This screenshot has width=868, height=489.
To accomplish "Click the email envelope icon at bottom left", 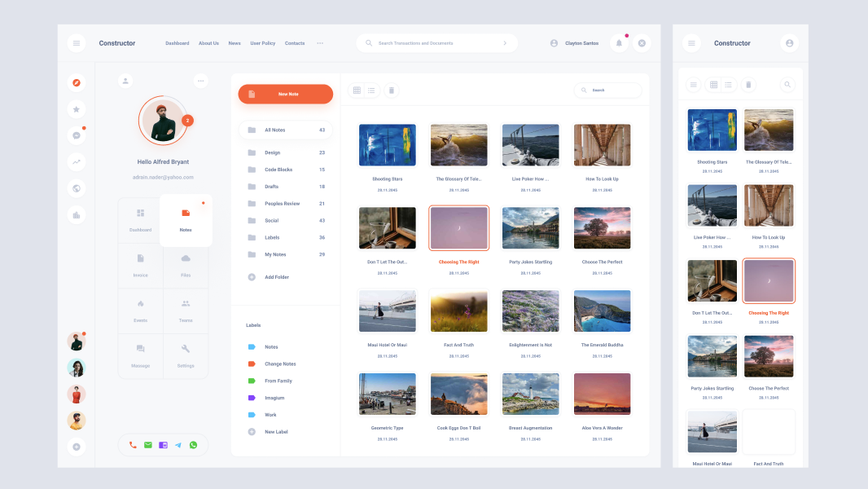I will pos(147,445).
